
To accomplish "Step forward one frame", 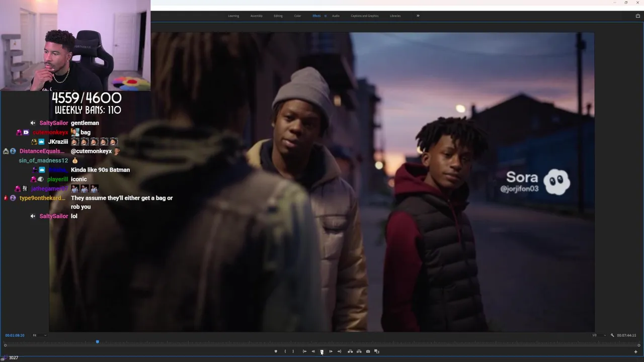I will pos(331,351).
